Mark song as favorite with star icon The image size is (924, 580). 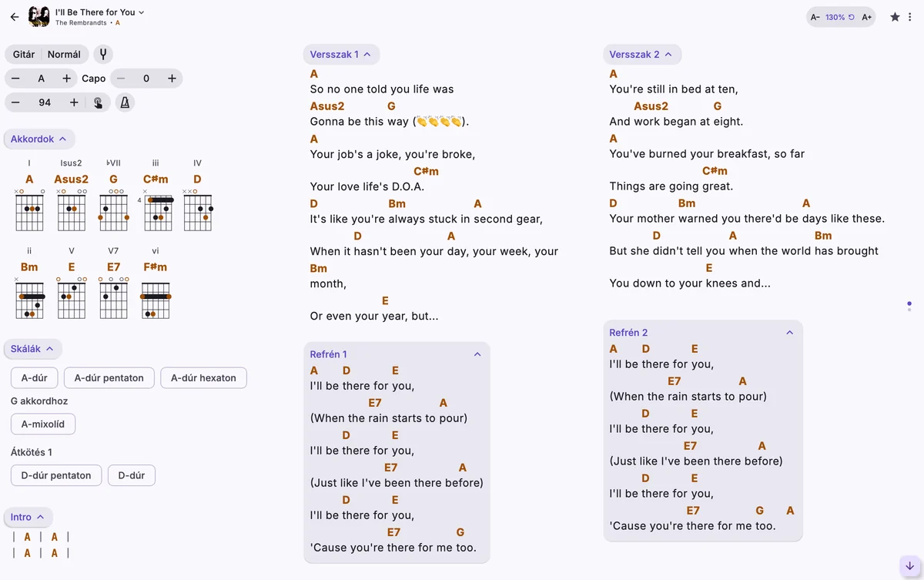[x=895, y=17]
